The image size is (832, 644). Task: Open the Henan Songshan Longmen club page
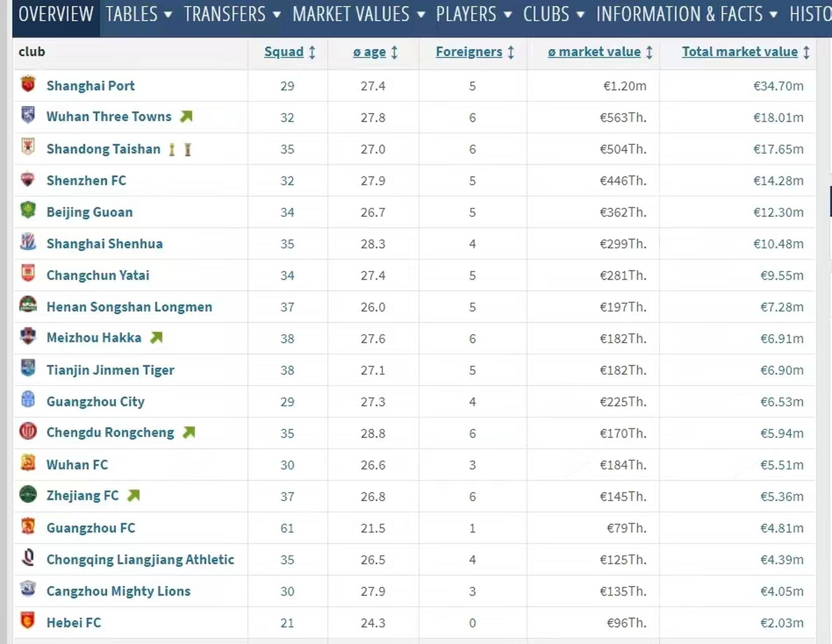pos(129,307)
